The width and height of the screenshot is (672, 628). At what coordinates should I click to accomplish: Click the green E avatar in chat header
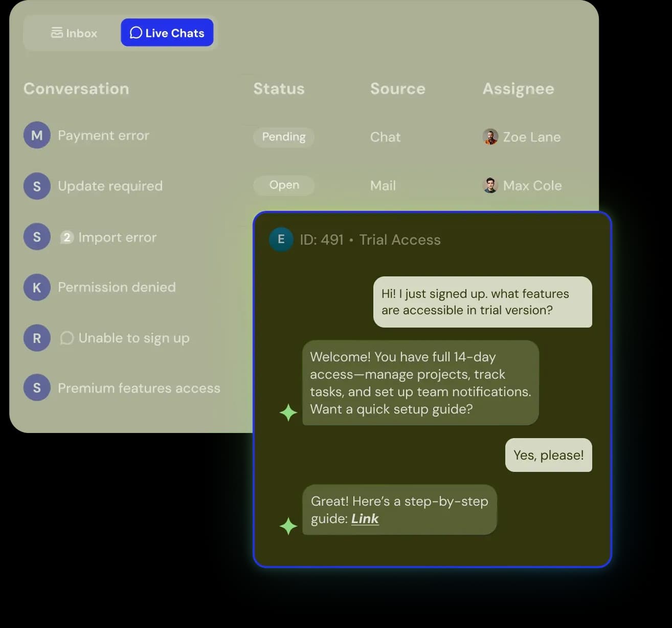[x=281, y=239]
